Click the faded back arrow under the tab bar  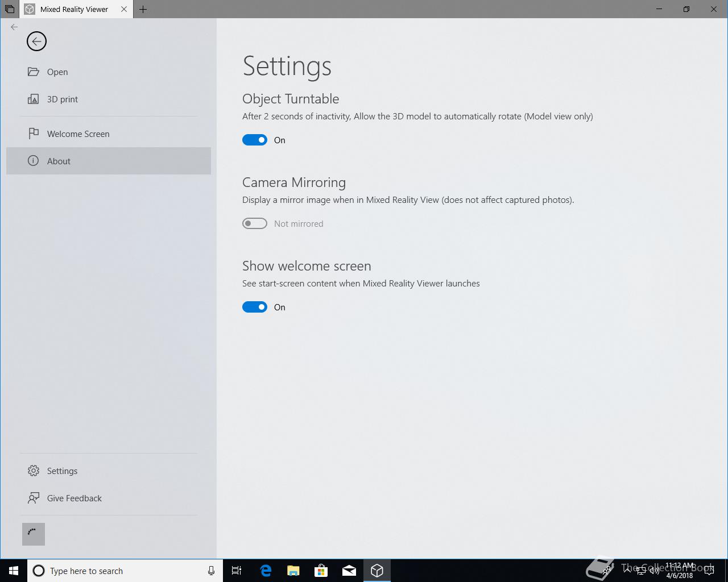[14, 27]
